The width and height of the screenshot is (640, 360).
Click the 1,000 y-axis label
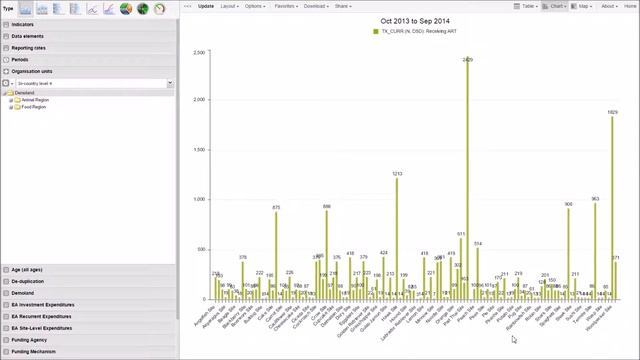pyautogui.click(x=199, y=200)
